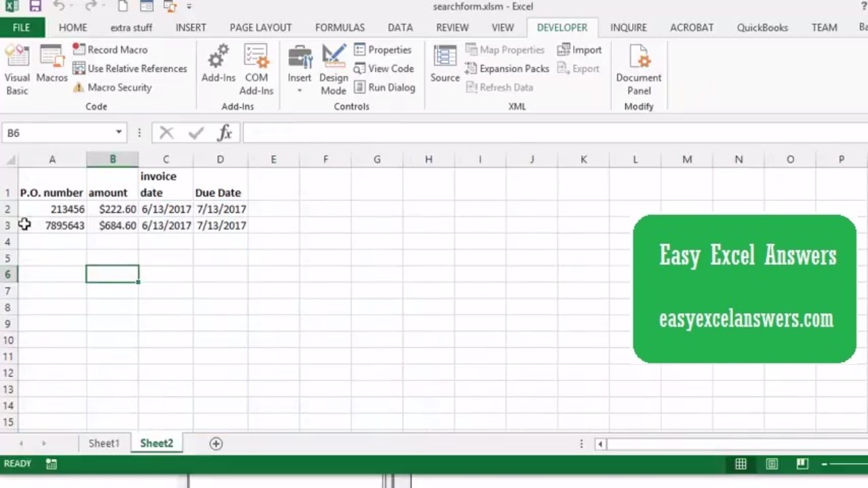
Task: Open the FILE tab
Action: click(x=22, y=28)
